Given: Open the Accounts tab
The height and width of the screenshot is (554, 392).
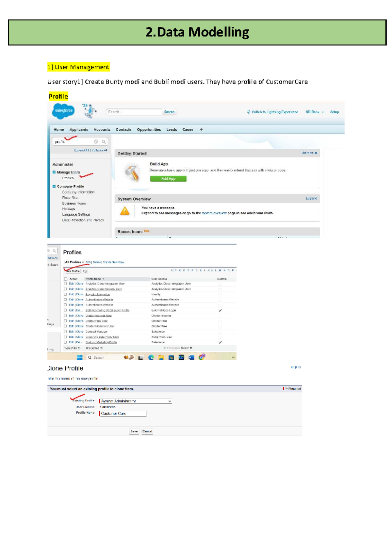Looking at the screenshot, I should (x=102, y=130).
